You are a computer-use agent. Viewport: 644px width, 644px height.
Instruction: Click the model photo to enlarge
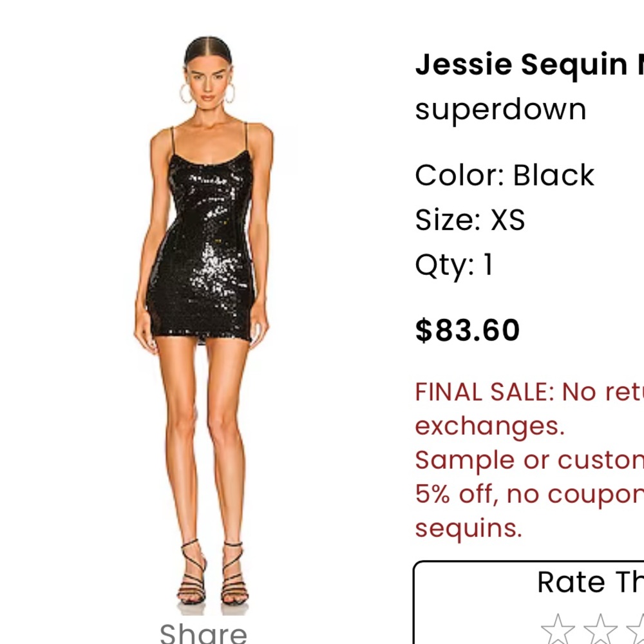point(206,290)
